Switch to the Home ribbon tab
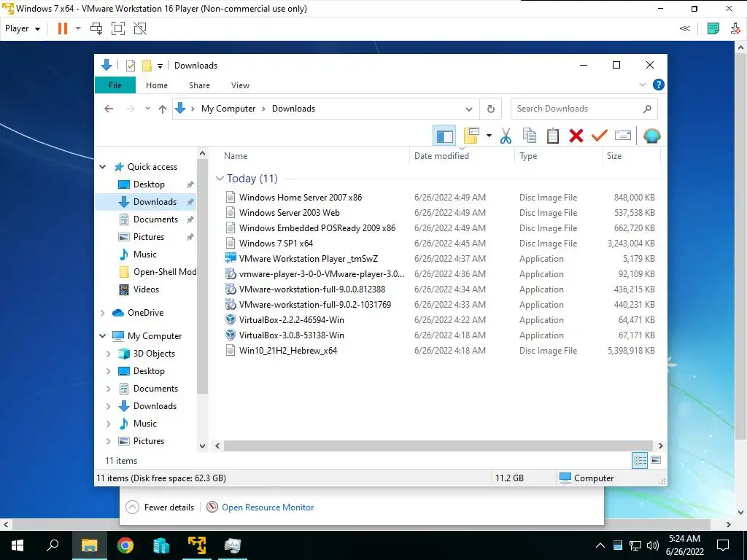 coord(157,85)
